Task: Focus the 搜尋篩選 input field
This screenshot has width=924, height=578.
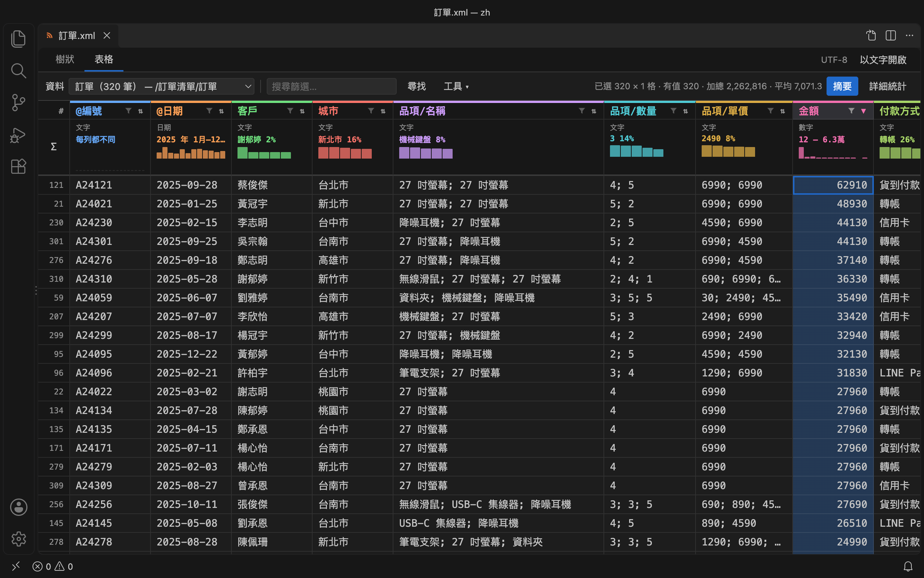Action: [x=331, y=86]
